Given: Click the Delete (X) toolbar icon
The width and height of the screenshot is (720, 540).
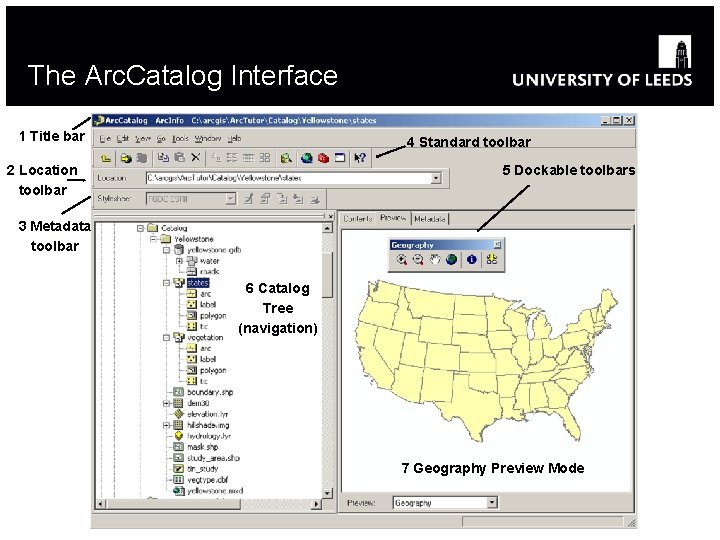Looking at the screenshot, I should (x=196, y=158).
